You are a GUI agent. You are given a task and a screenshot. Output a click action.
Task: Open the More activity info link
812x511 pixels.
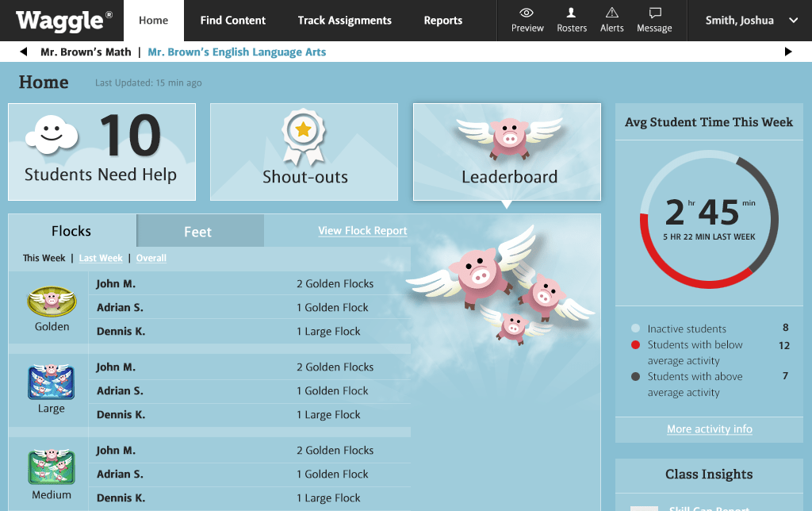pyautogui.click(x=710, y=429)
